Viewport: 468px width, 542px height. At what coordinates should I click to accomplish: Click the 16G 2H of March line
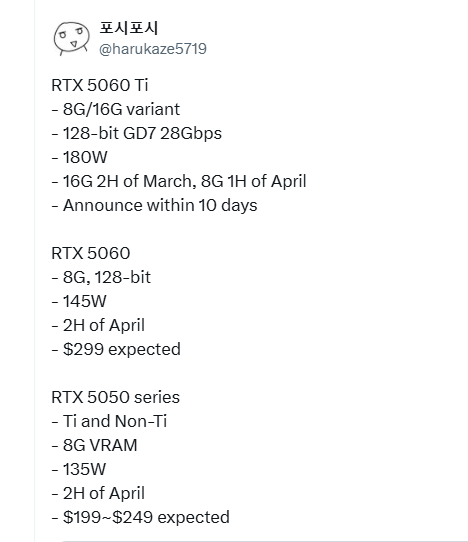pyautogui.click(x=179, y=181)
